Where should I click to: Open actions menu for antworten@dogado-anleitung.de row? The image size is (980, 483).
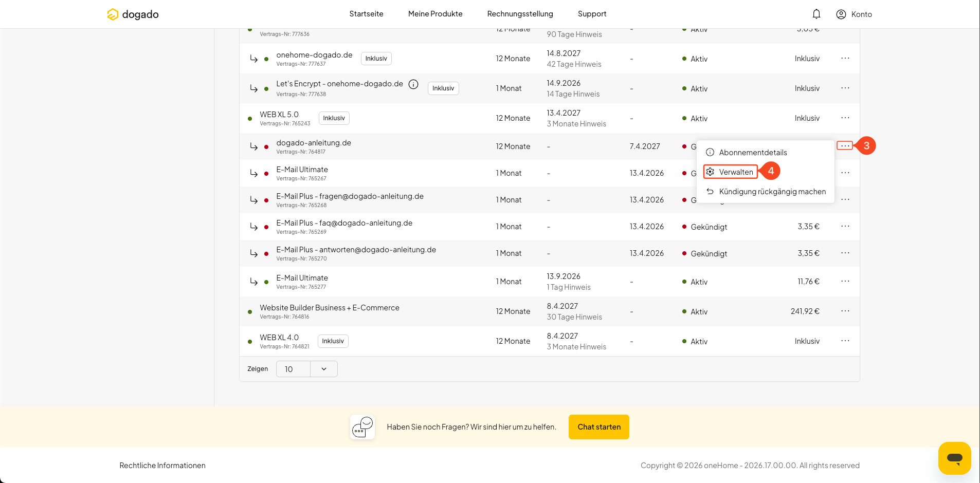pyautogui.click(x=845, y=253)
